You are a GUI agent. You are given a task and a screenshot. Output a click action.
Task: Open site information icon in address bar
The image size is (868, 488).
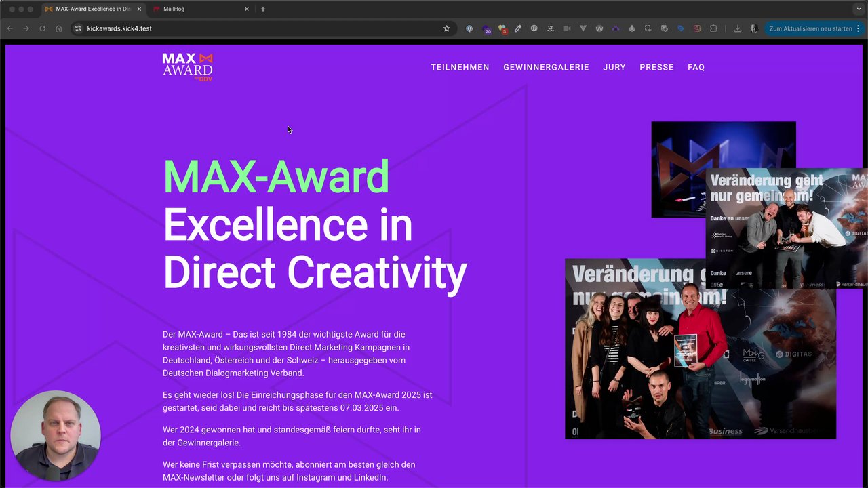(78, 28)
